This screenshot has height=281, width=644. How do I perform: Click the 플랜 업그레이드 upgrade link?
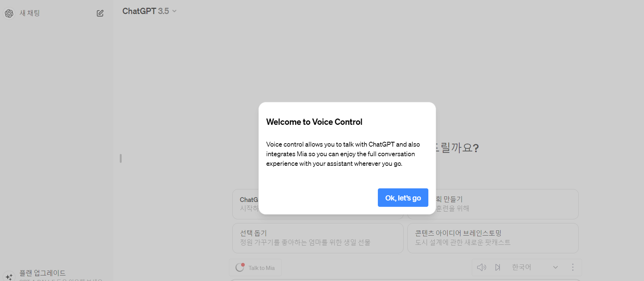coord(42,273)
